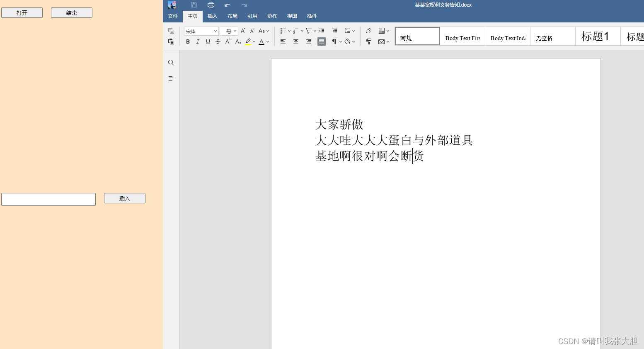Image resolution: width=644 pixels, height=349 pixels.
Task: Click the document outline icon in the sidebar
Action: 171,78
